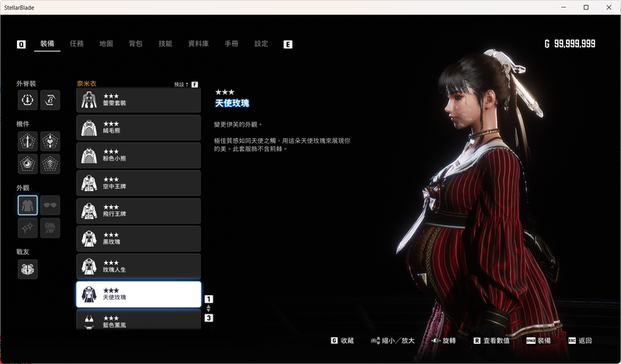Switch to the 地圖 tab
Image resolution: width=621 pixels, height=364 pixels.
[x=106, y=43]
